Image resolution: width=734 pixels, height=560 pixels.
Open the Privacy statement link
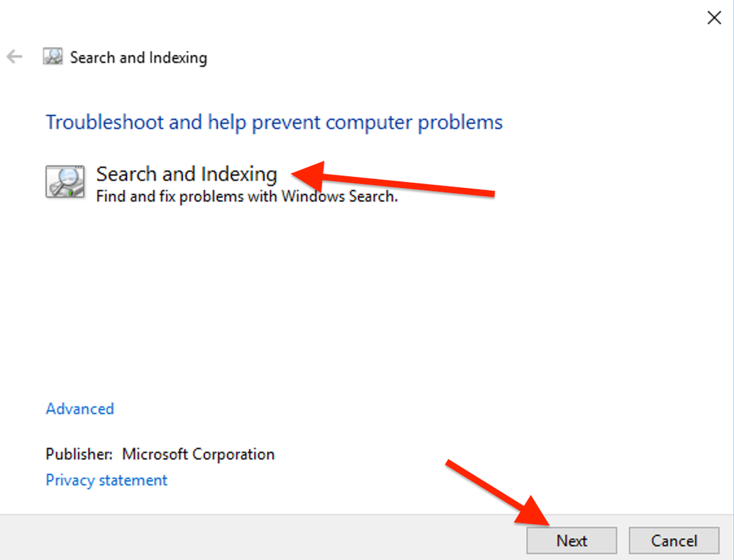(106, 480)
